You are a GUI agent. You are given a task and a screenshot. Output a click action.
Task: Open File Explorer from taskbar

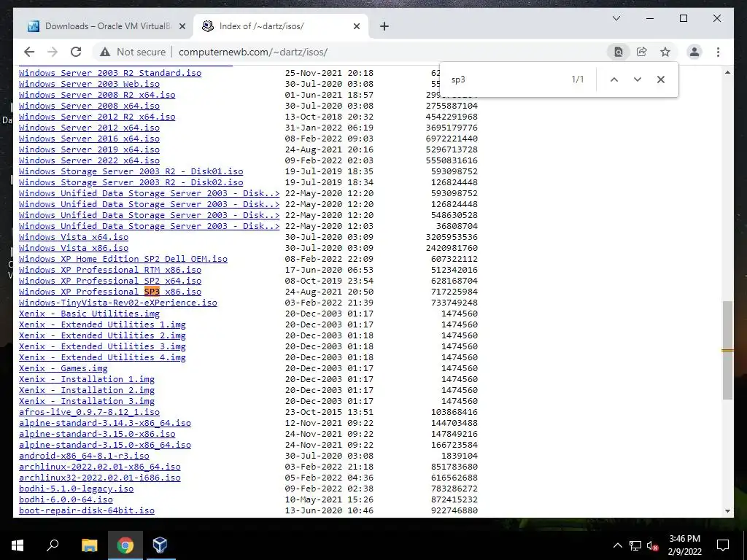89,545
